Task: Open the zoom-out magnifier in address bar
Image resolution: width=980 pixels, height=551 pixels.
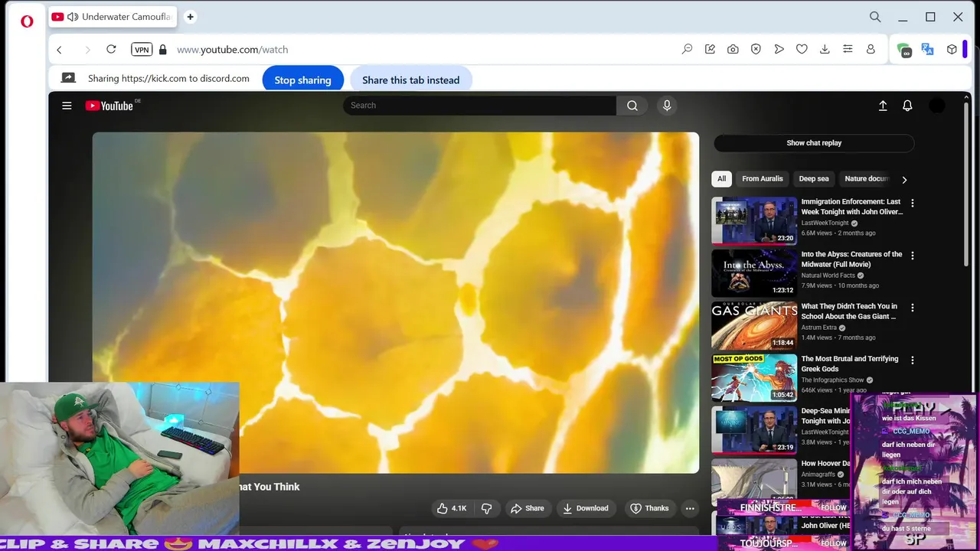Action: [x=687, y=49]
